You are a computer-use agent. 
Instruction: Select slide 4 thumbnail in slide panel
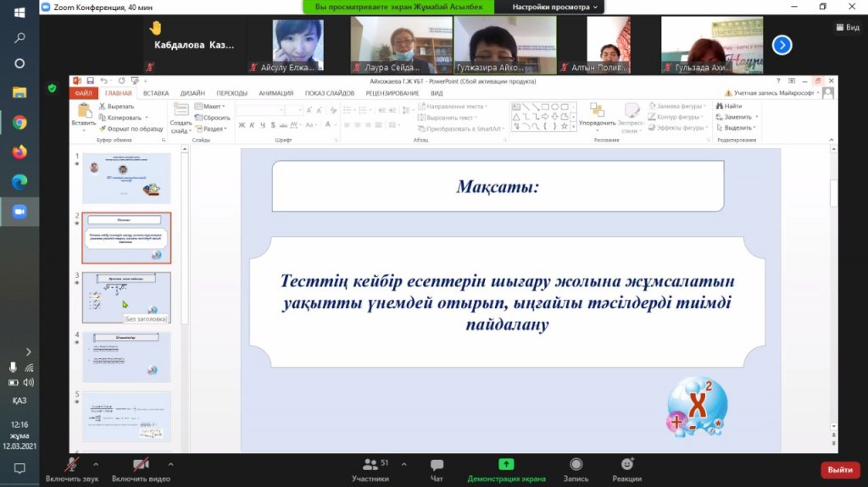(x=126, y=357)
